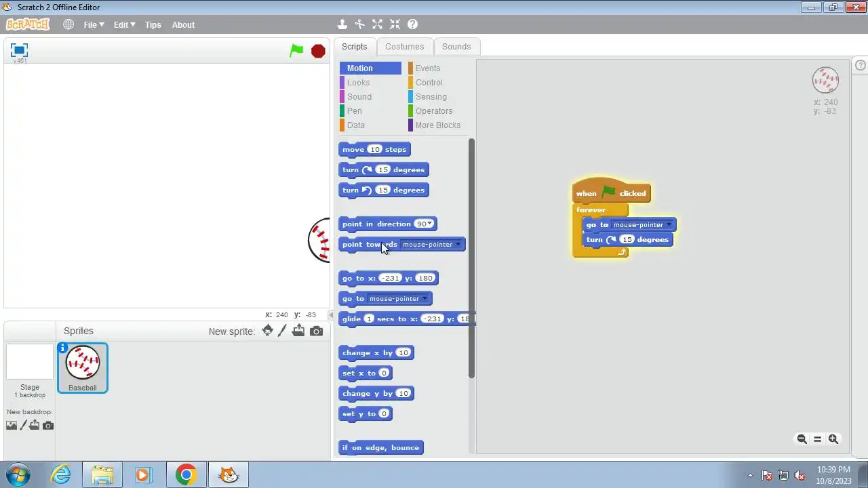Upload sprite from file

(x=298, y=331)
